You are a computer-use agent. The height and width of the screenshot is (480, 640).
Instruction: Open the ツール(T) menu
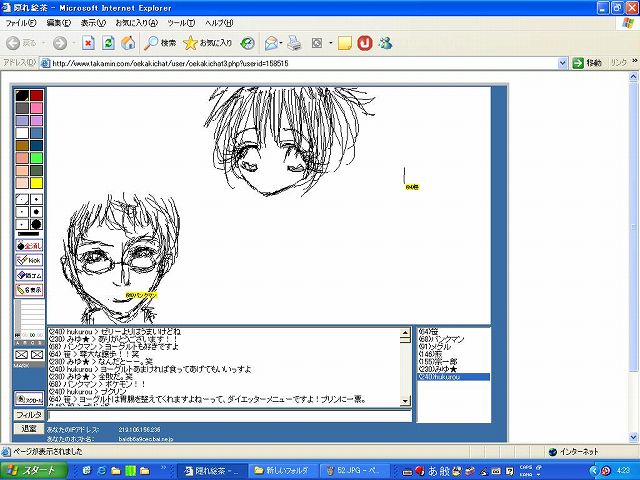[x=181, y=23]
